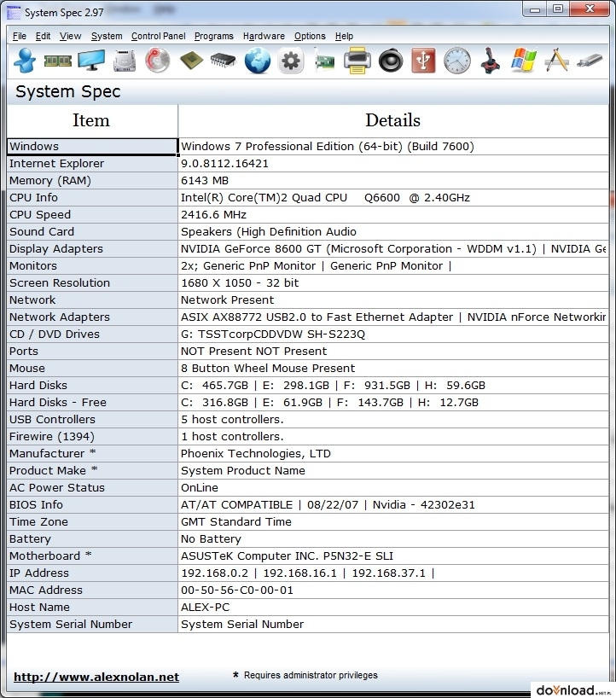Select the Windows row item cell
Screen dimensions: 616x698
click(92, 147)
